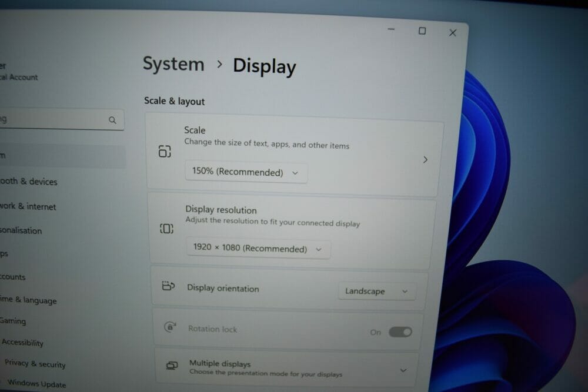Maximize the Settings window
The image size is (588, 392).
coord(422,31)
